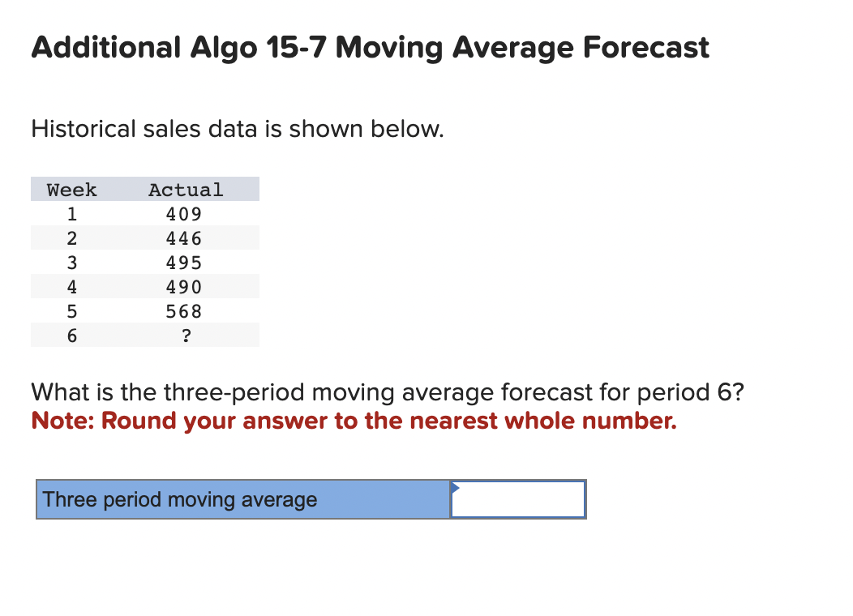Click the 'Historical sales data' sentence
The width and height of the screenshot is (853, 616).
pos(237,129)
